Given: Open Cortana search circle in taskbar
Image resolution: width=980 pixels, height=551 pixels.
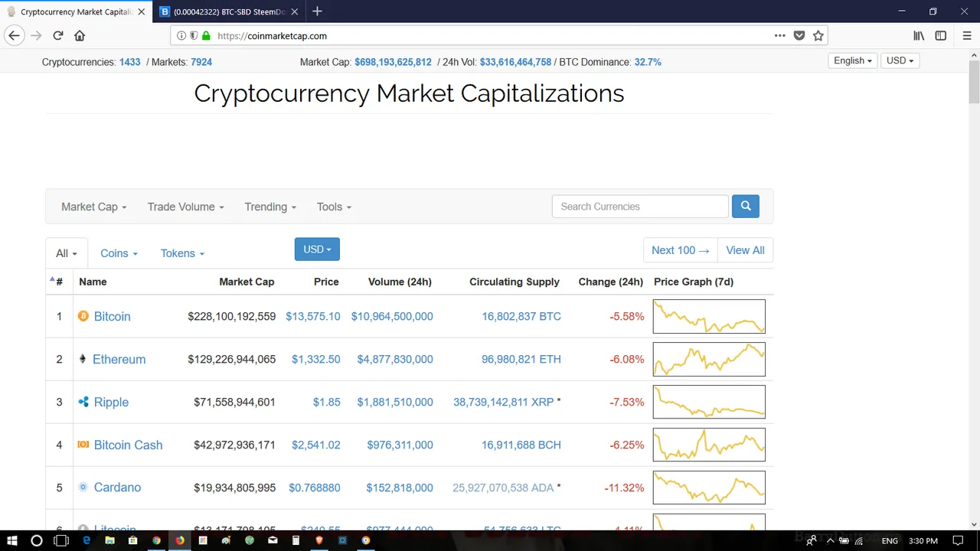Looking at the screenshot, I should pyautogui.click(x=36, y=540).
